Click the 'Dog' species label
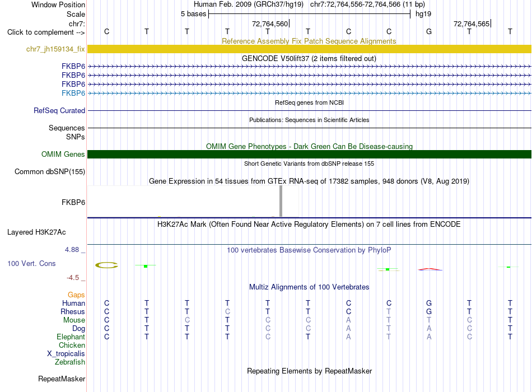The image size is (532, 392). 78,328
